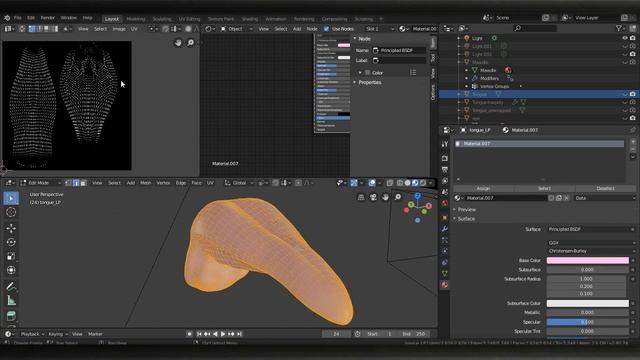This screenshot has width=640, height=360.
Task: Click the 3D viewport zoom magnifier icon
Action: (398, 198)
